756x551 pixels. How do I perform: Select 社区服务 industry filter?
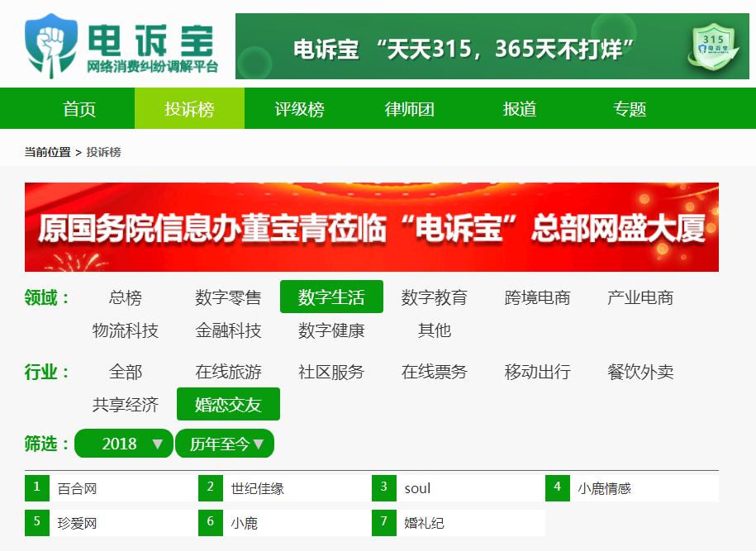click(331, 372)
